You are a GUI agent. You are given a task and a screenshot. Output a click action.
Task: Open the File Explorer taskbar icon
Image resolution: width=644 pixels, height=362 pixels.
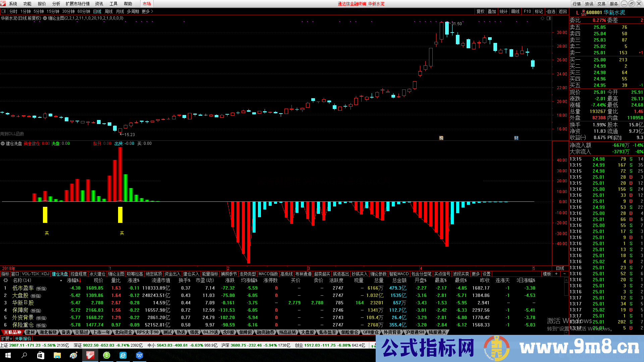pyautogui.click(x=57, y=355)
